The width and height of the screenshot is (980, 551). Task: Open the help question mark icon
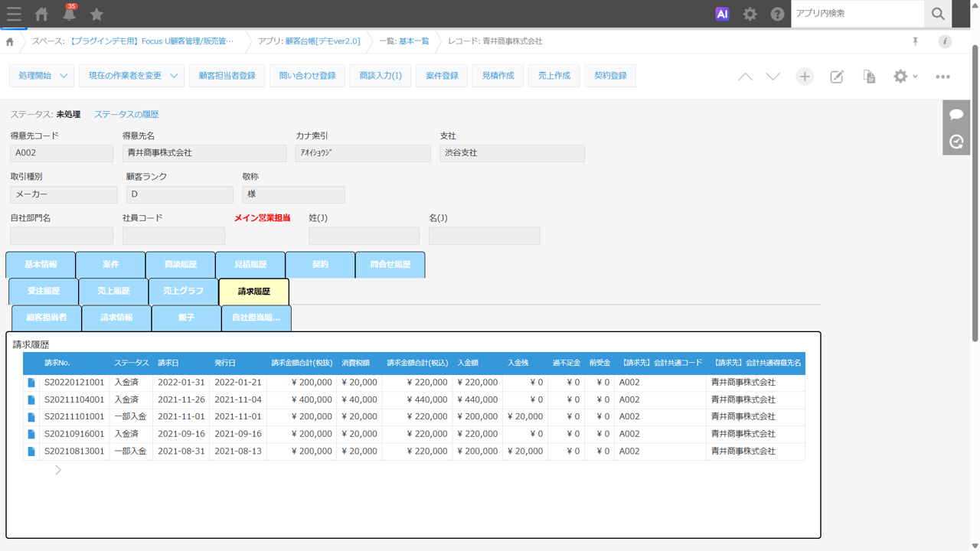pyautogui.click(x=777, y=14)
